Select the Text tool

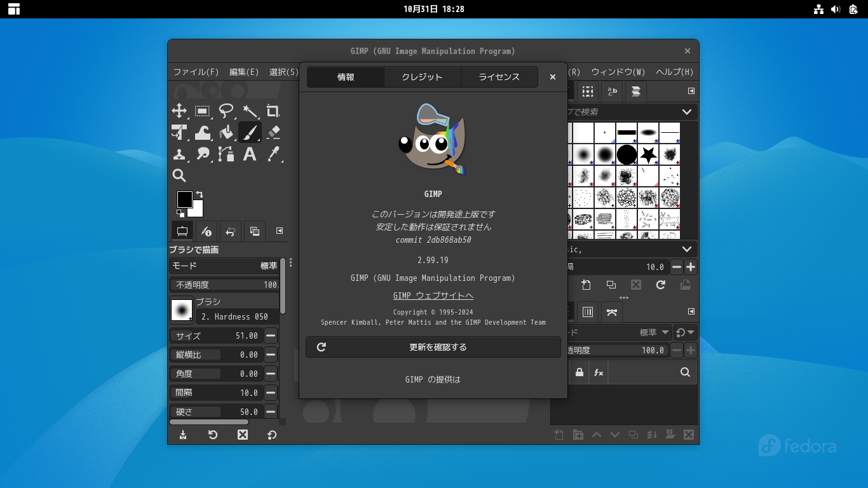click(250, 154)
